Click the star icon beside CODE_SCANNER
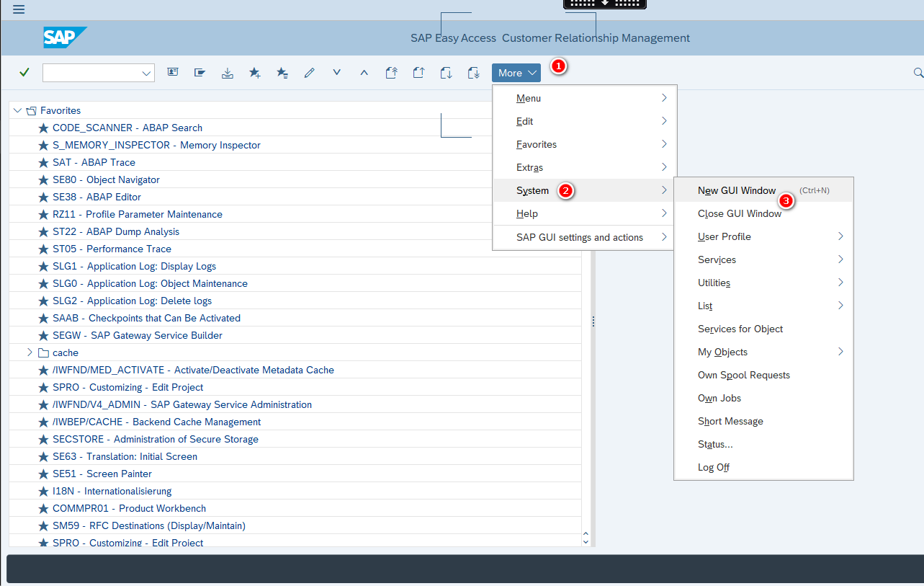This screenshot has width=924, height=586. pos(43,128)
